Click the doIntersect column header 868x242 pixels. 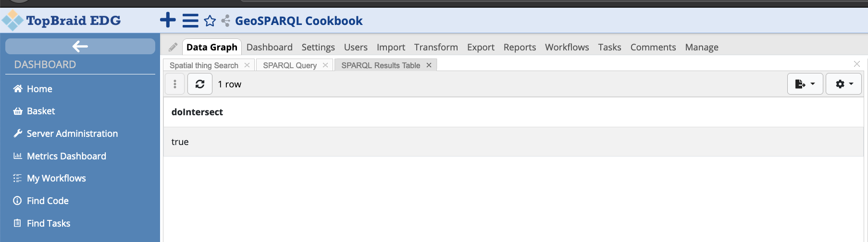coord(197,112)
